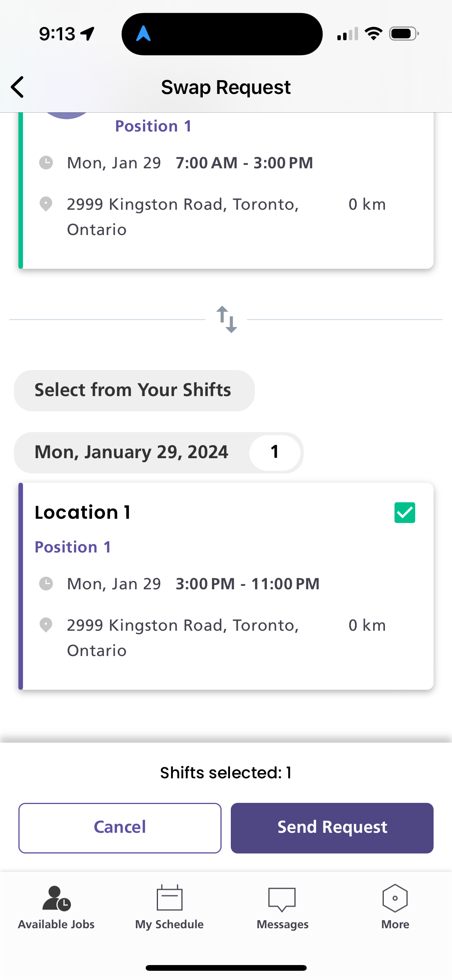Cancel the swap request
452x980 pixels.
(x=120, y=828)
